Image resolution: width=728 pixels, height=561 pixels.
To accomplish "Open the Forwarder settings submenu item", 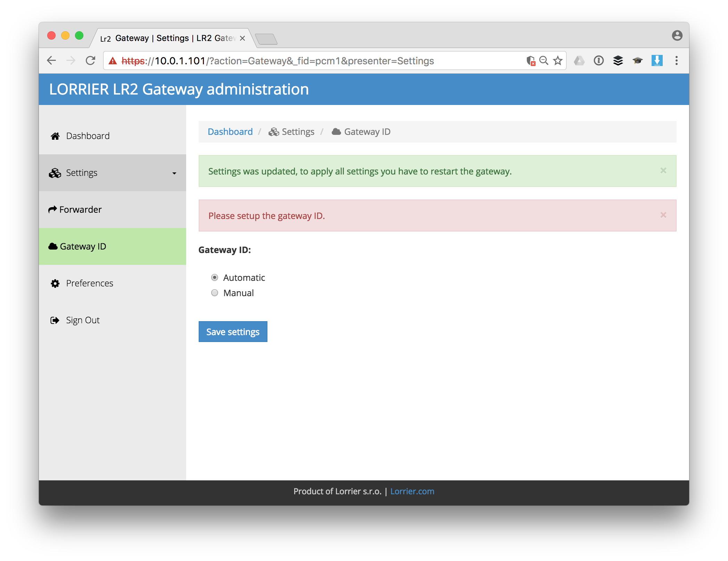I will [113, 210].
